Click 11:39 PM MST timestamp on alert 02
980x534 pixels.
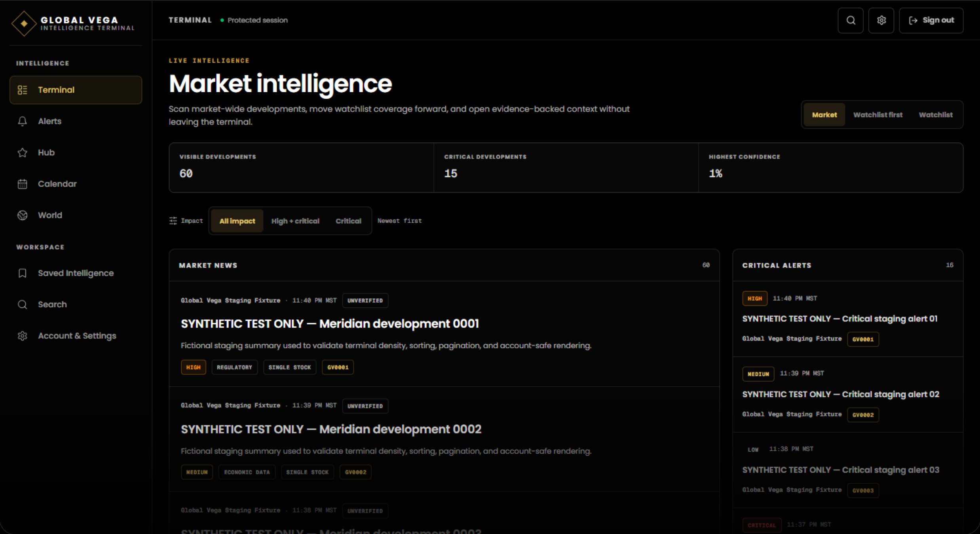pos(801,374)
